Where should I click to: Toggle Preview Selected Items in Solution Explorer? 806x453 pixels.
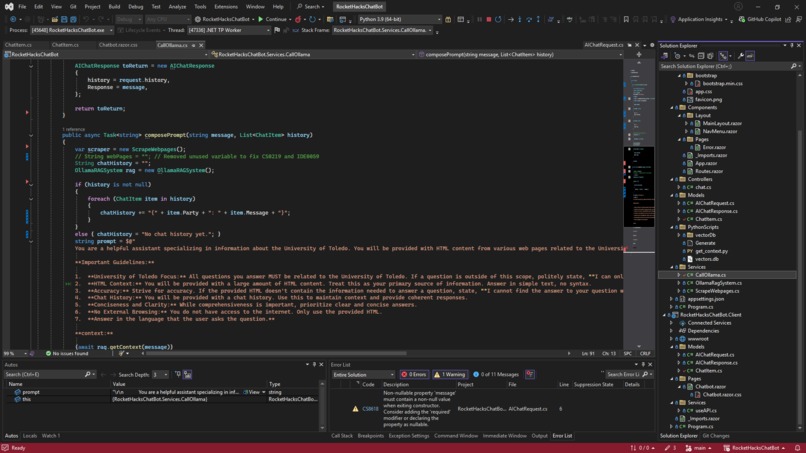pos(750,56)
